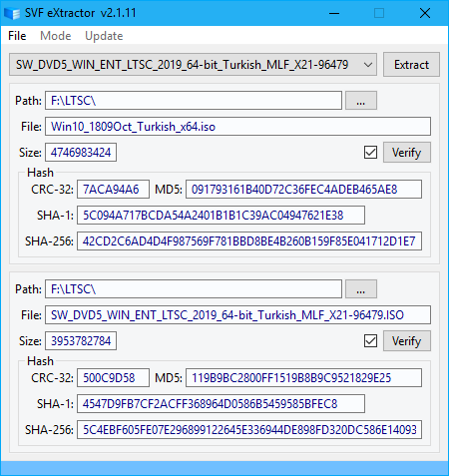
Task: Select the SHA-1 field starting with 4547D9FB
Action: click(221, 404)
